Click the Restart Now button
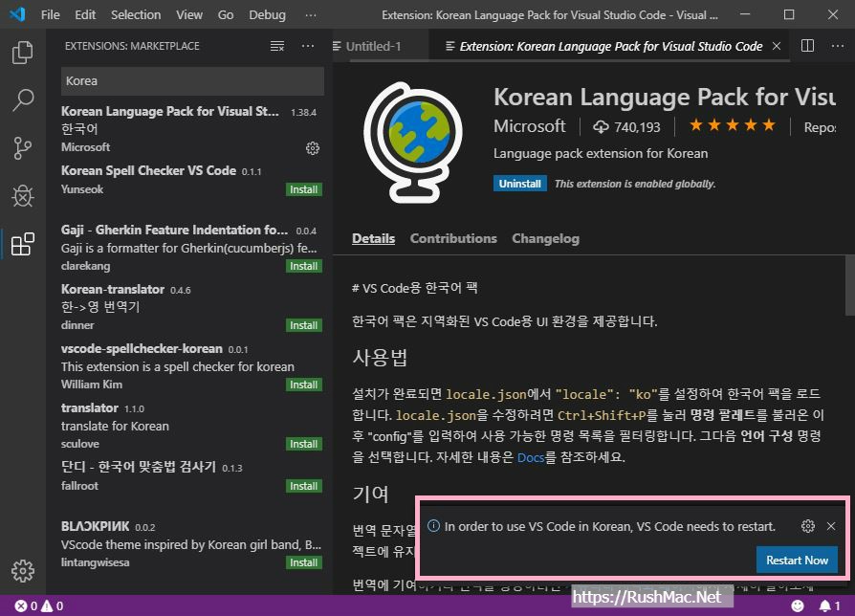The height and width of the screenshot is (616, 855). [x=797, y=560]
